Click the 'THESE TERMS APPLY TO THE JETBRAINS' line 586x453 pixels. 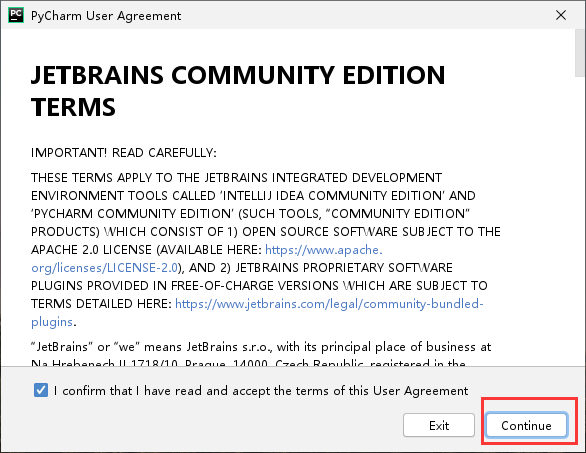tap(237, 178)
